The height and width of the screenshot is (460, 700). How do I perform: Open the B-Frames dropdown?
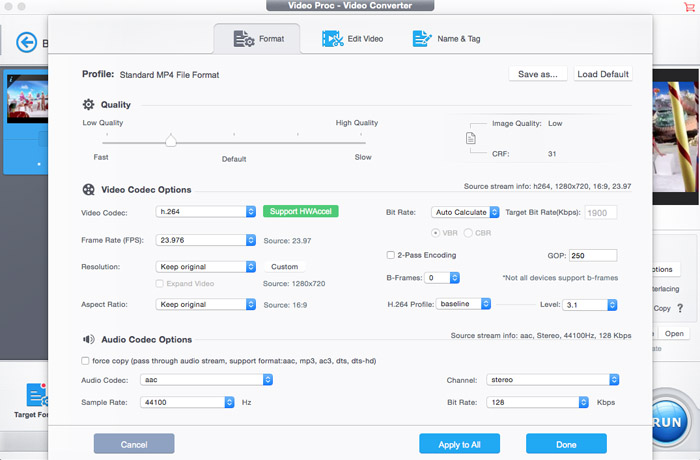[442, 278]
